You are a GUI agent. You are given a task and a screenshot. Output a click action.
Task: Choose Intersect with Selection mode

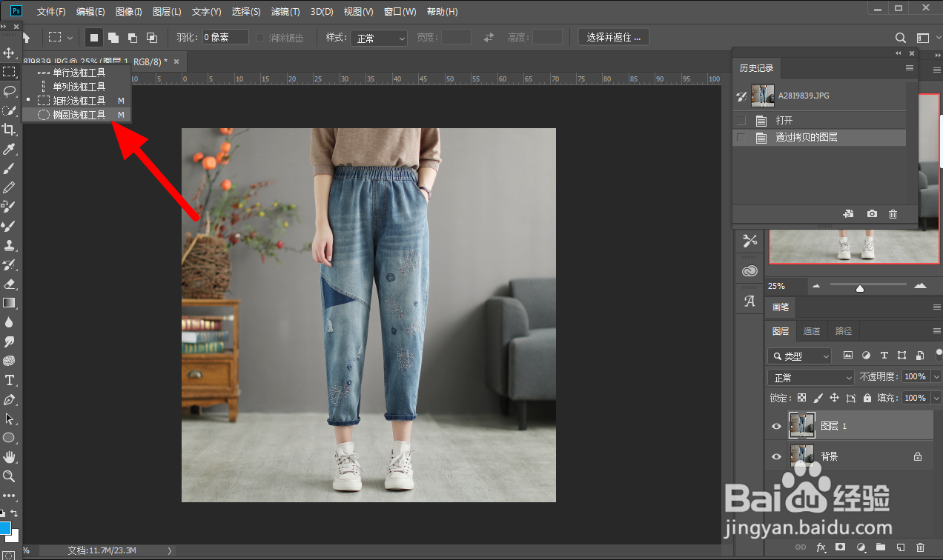point(152,38)
